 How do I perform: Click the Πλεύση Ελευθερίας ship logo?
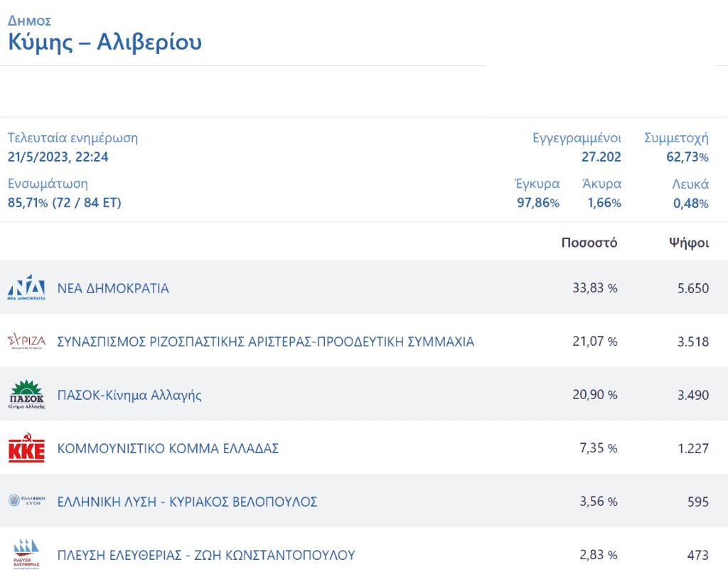click(26, 554)
